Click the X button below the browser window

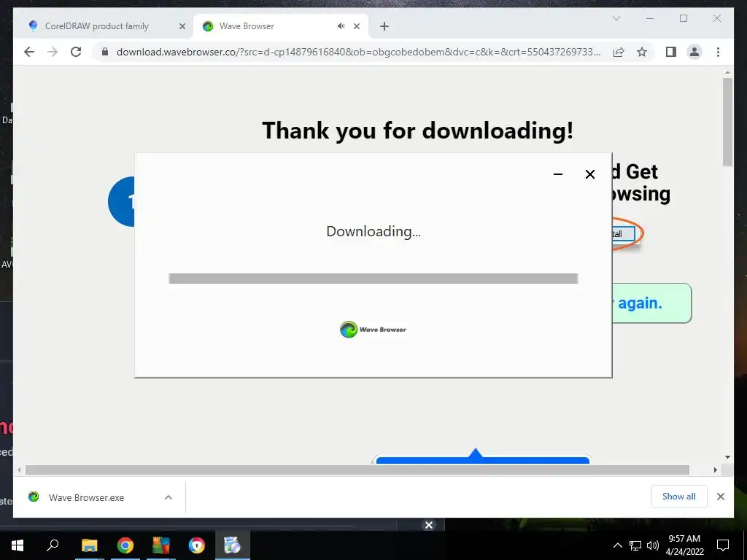tap(429, 525)
